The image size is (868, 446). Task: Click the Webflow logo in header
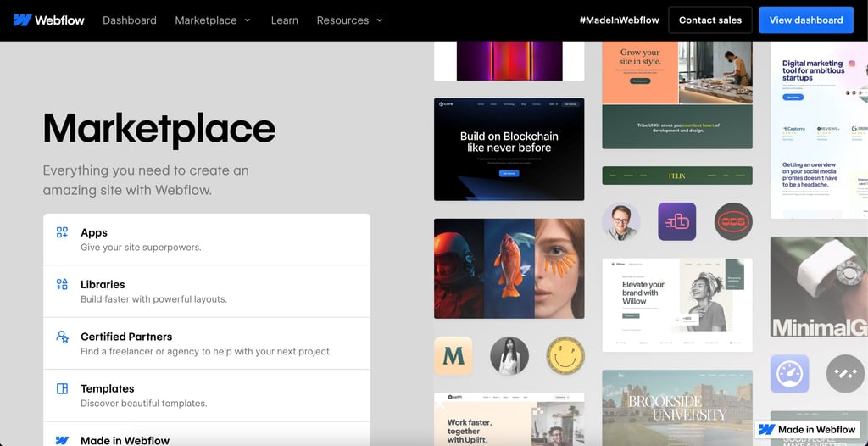pyautogui.click(x=48, y=20)
